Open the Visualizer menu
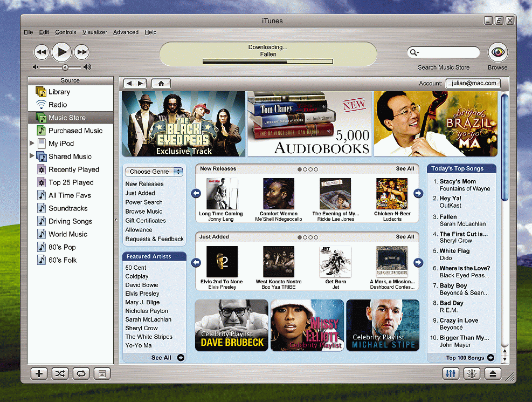This screenshot has width=532, height=402. point(95,32)
